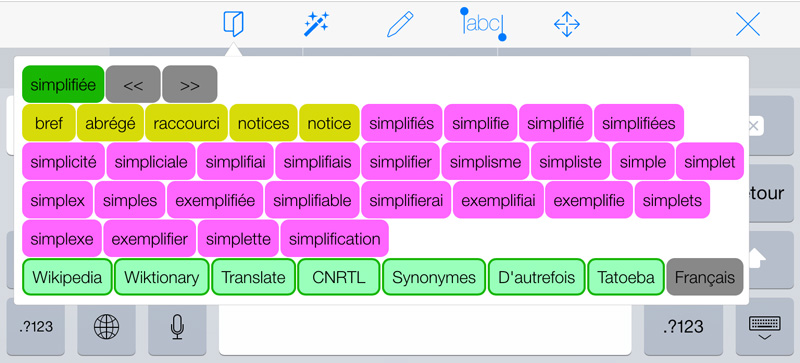Choose the word 'simplification'
Image resolution: width=800 pixels, height=363 pixels.
[x=335, y=238]
